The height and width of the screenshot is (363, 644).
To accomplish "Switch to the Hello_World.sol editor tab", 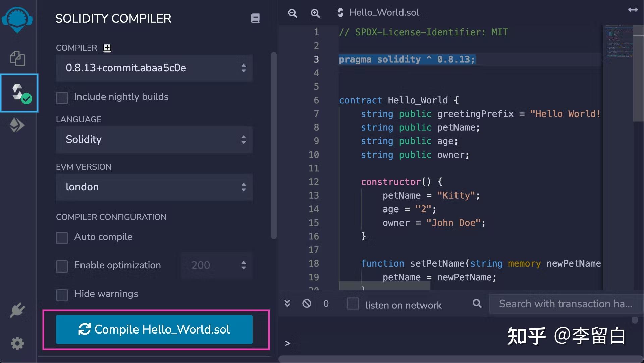I will click(x=378, y=13).
